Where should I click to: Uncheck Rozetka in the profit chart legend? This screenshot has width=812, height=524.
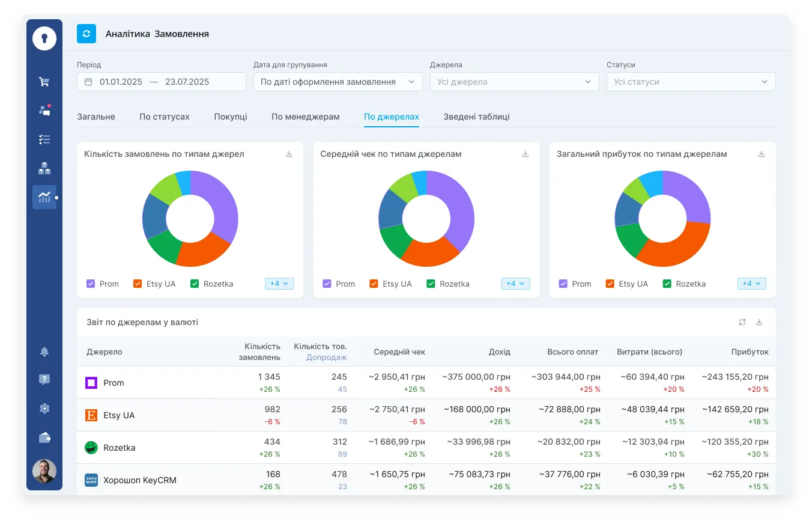tap(667, 283)
